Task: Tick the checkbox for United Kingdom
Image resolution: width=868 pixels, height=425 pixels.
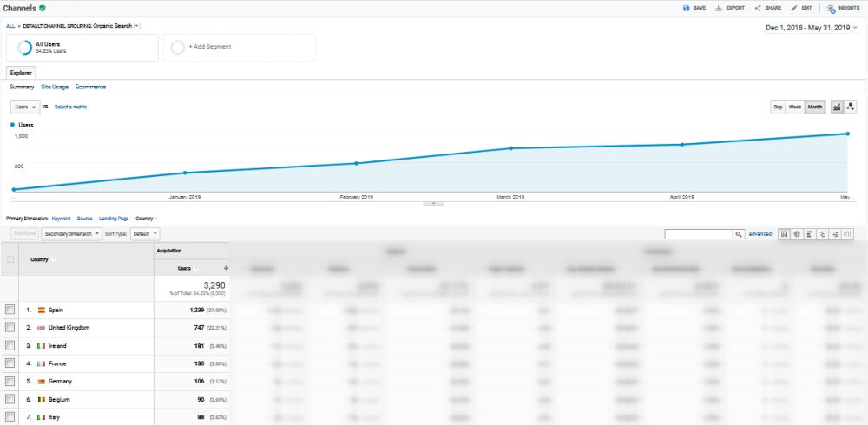Action: click(x=10, y=328)
